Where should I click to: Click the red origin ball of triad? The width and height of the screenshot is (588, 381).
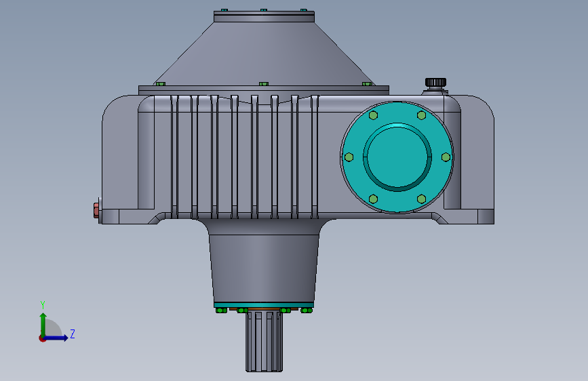point(42,338)
